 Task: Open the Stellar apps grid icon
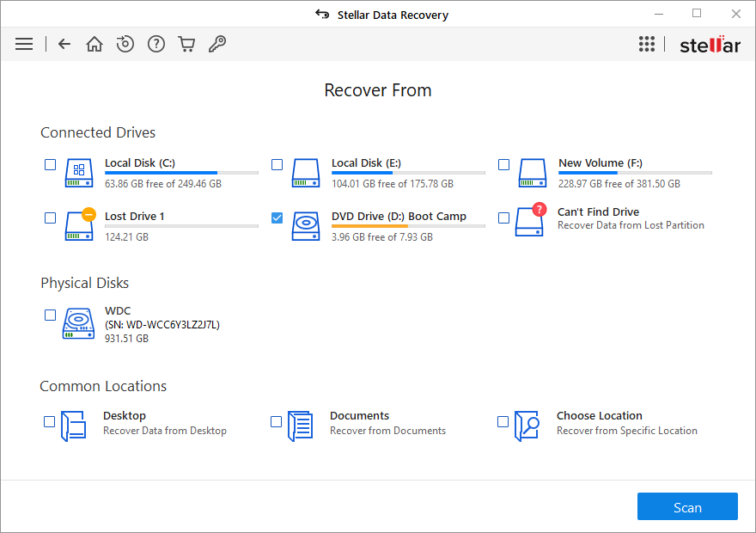click(647, 44)
